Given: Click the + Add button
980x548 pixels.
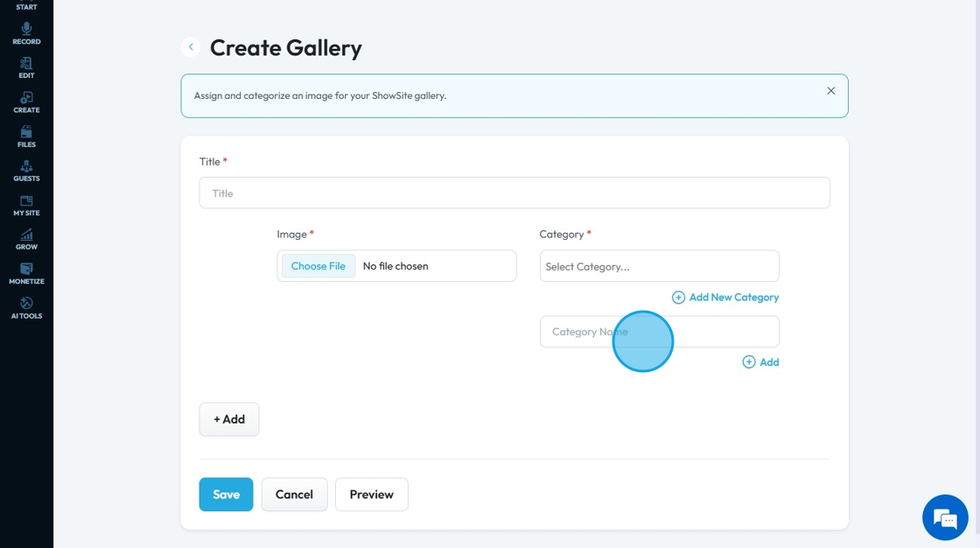Looking at the screenshot, I should coord(229,419).
